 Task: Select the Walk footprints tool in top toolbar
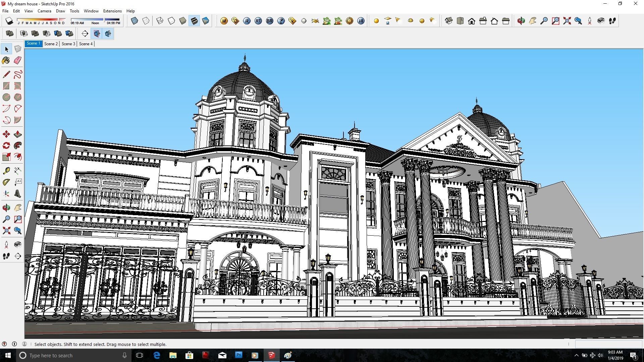click(x=612, y=21)
